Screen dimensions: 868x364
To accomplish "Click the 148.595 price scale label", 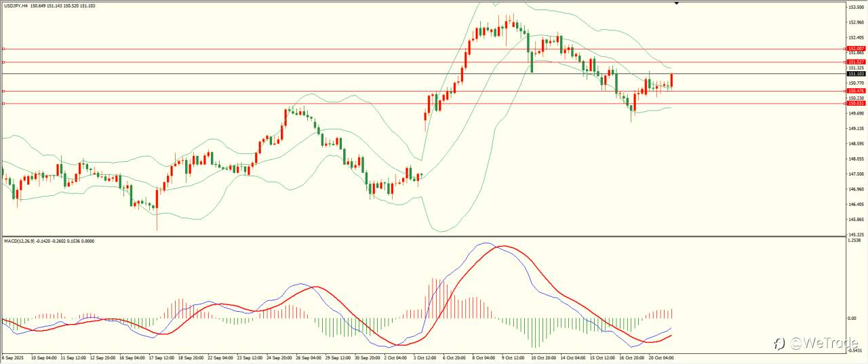I will [x=856, y=144].
